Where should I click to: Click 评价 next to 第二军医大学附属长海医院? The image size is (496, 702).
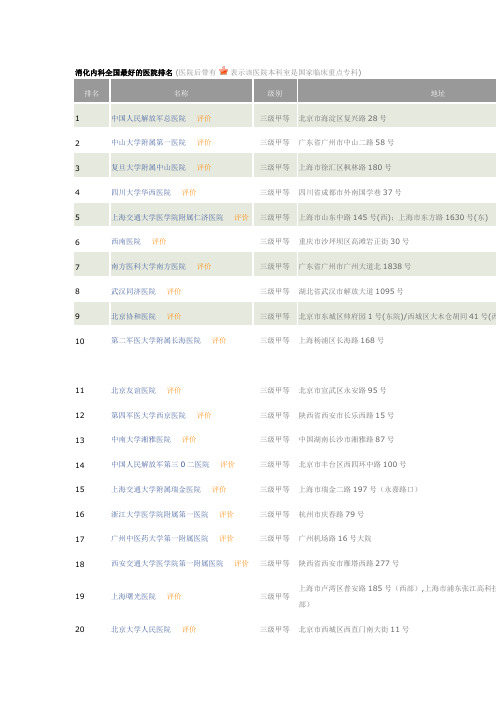[219, 341]
